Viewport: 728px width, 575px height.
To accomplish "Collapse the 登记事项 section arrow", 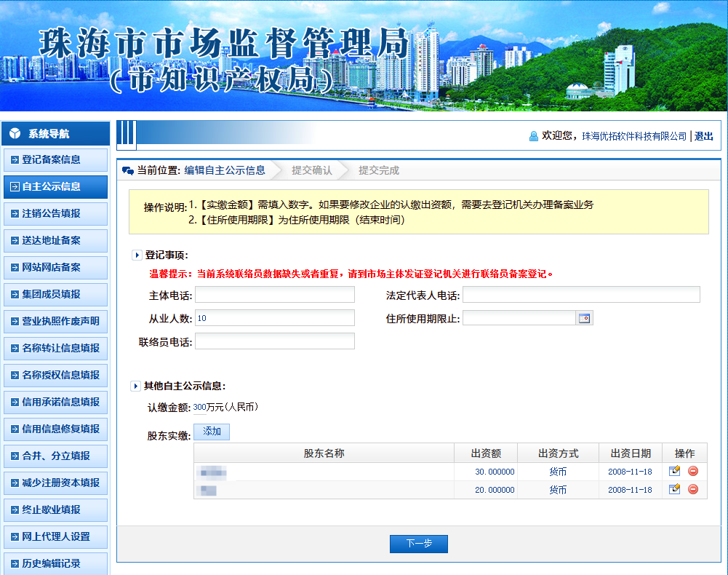I will (x=136, y=255).
